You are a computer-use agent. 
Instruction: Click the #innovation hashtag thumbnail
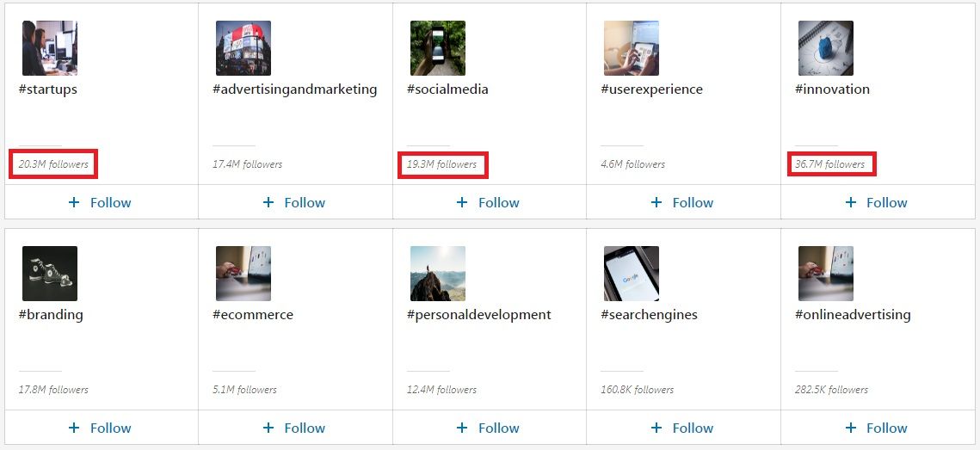(x=826, y=48)
